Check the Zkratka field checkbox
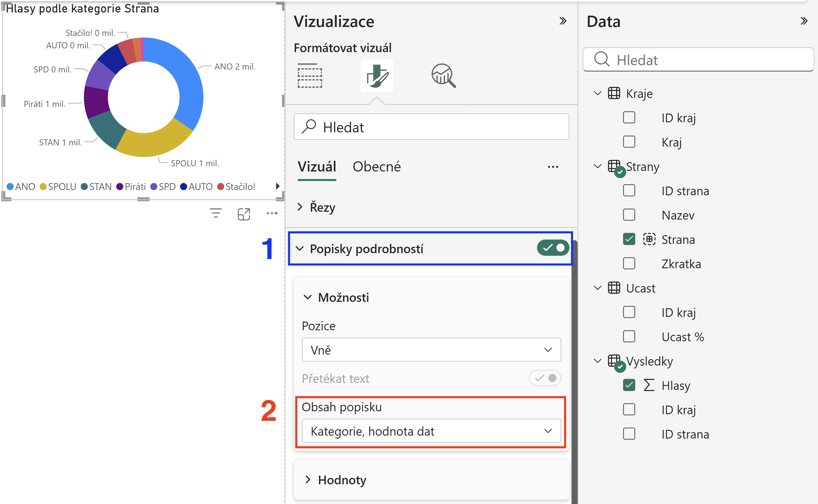The height and width of the screenshot is (504, 818). 629,263
